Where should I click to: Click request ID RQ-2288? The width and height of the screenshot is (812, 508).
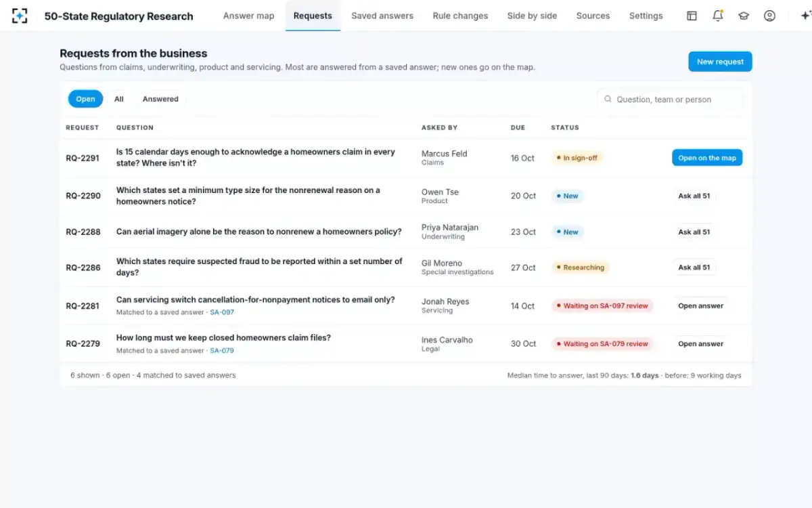(83, 232)
